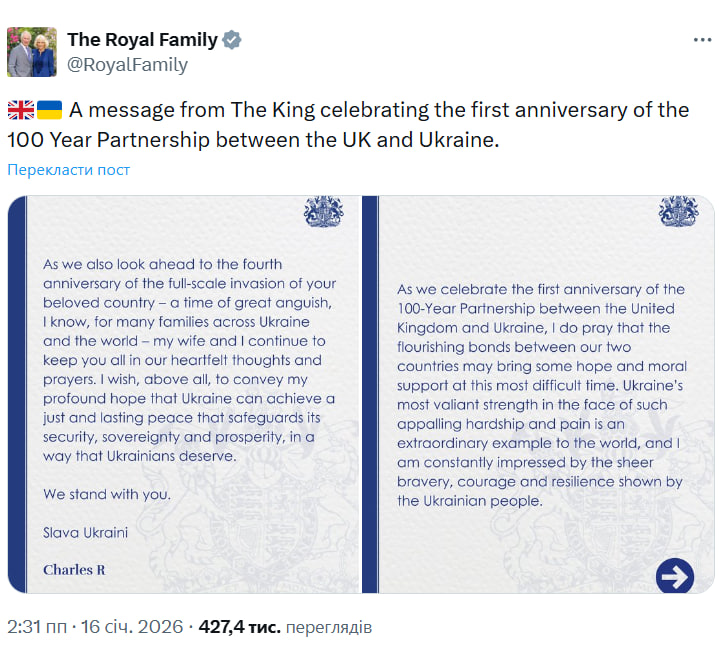This screenshot has height=651, width=719.
Task: Open The Royal Family display name link
Action: click(x=142, y=40)
